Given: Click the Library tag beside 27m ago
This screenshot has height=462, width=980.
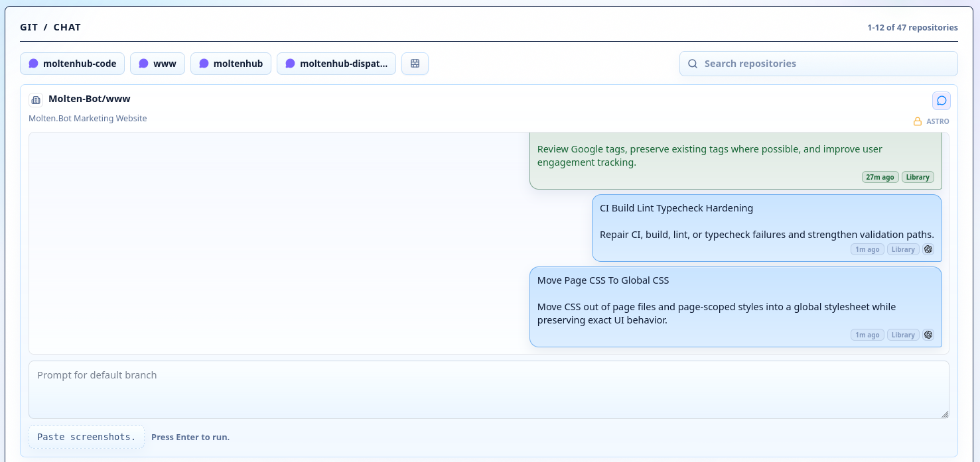Looking at the screenshot, I should click(x=918, y=177).
